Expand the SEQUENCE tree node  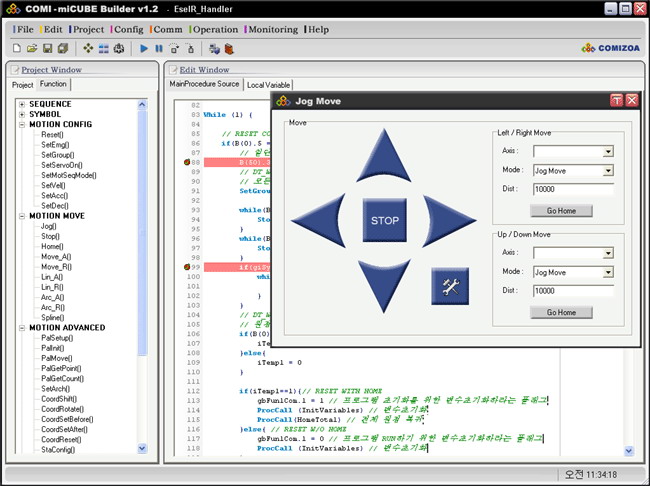[20, 104]
